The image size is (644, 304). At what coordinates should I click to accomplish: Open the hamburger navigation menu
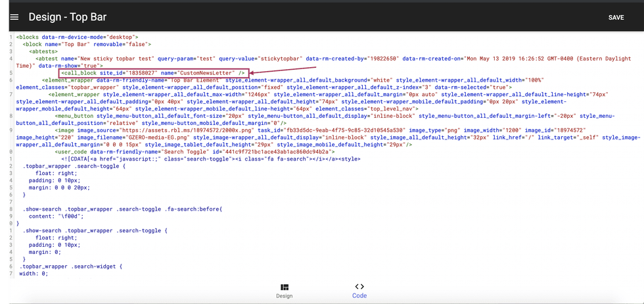click(x=14, y=16)
